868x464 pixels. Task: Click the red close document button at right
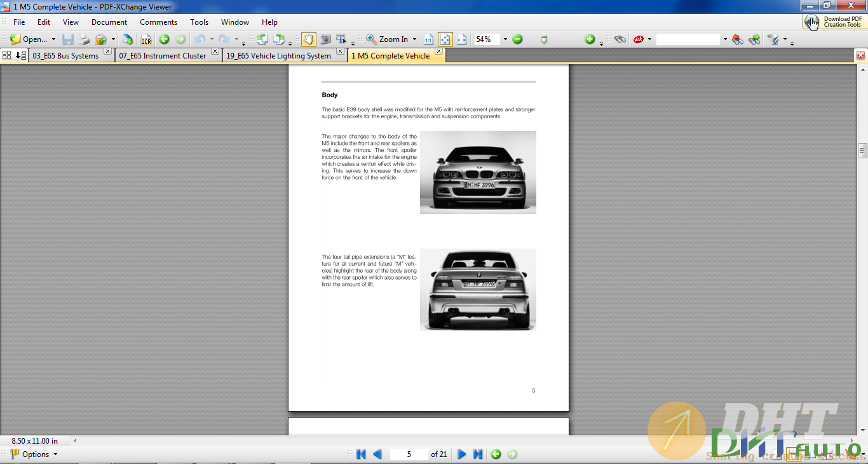[860, 55]
